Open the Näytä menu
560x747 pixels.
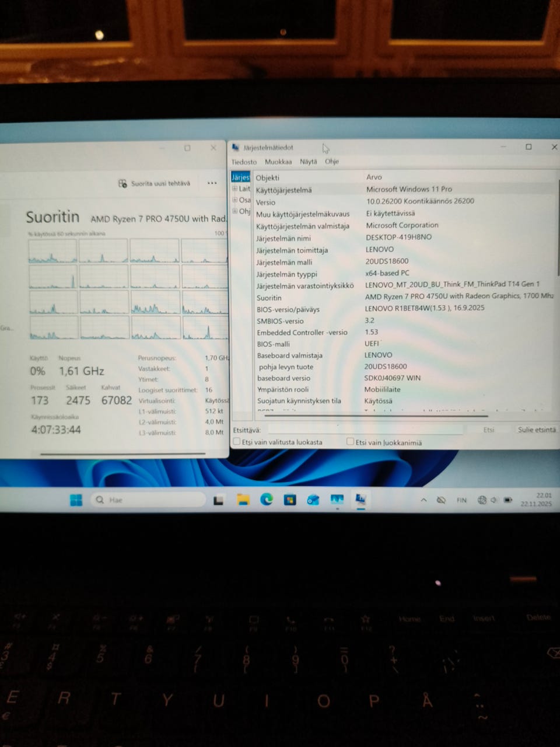coord(309,162)
